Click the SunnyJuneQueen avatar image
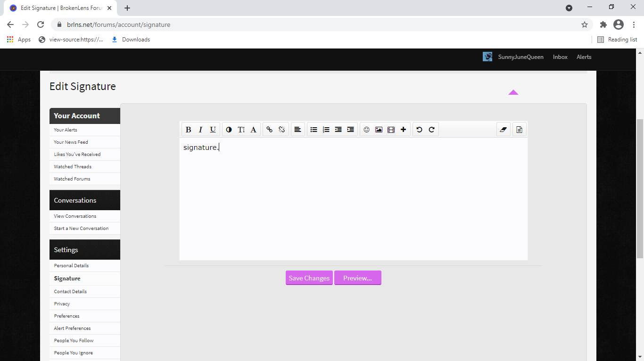644x361 pixels. coord(487,57)
